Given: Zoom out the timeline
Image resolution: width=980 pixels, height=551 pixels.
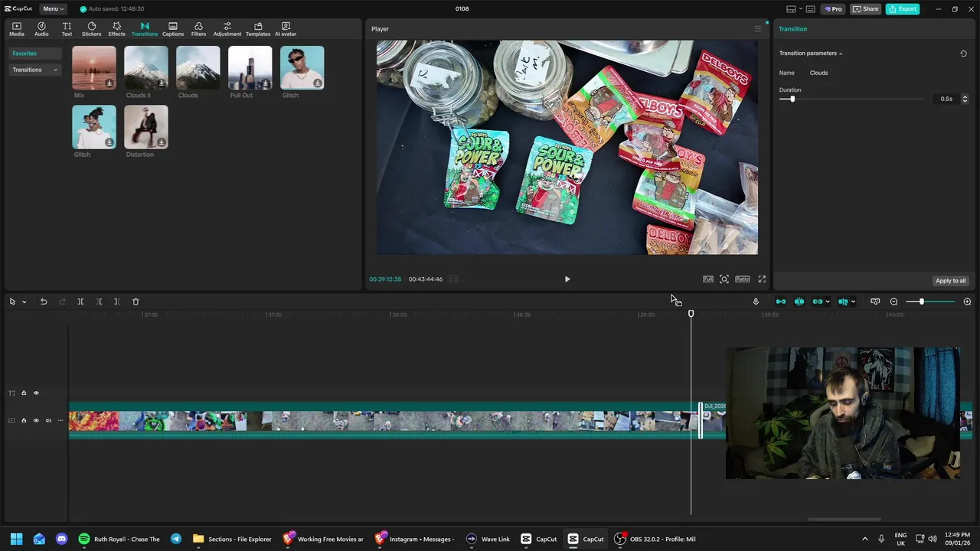Looking at the screenshot, I should coord(893,302).
